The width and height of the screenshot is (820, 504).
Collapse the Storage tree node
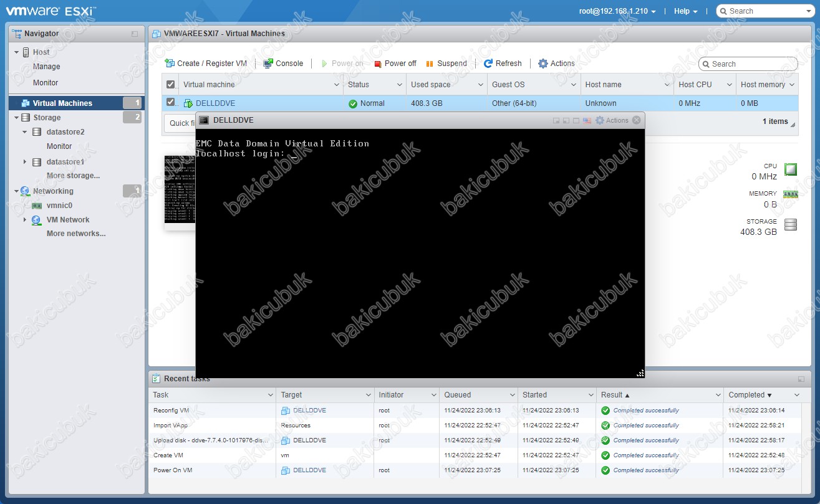pyautogui.click(x=17, y=117)
